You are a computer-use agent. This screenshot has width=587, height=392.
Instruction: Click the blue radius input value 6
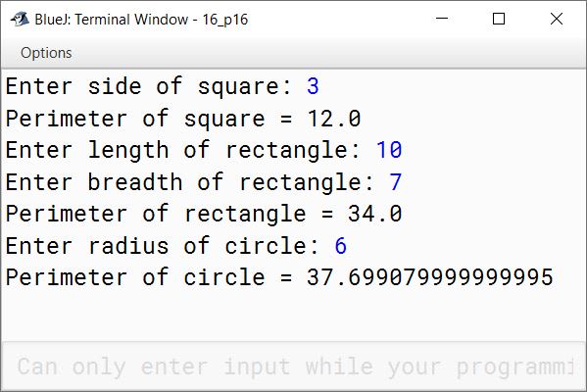point(341,246)
